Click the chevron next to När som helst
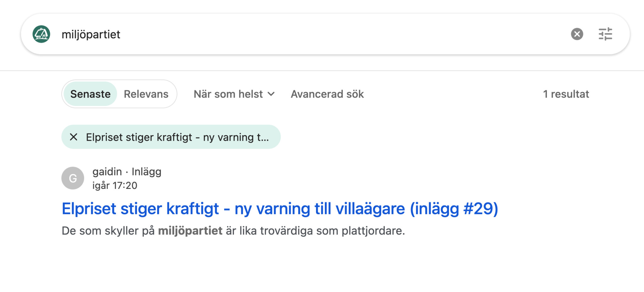 pyautogui.click(x=271, y=94)
